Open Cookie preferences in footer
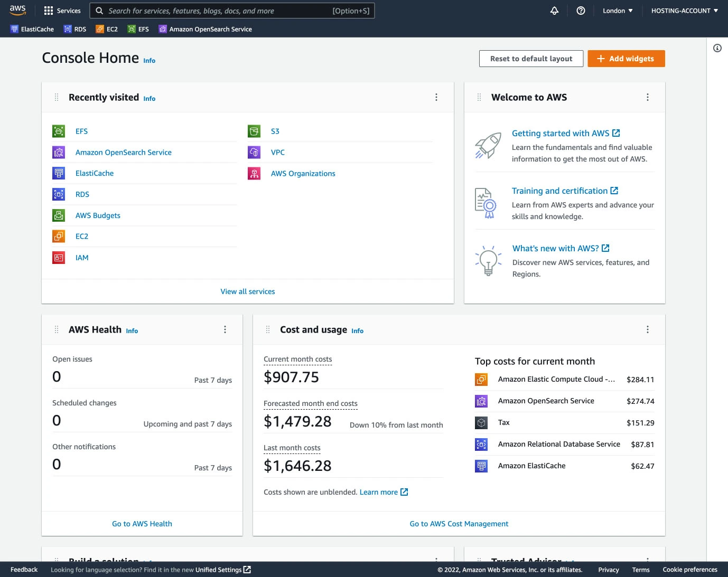 click(x=690, y=570)
